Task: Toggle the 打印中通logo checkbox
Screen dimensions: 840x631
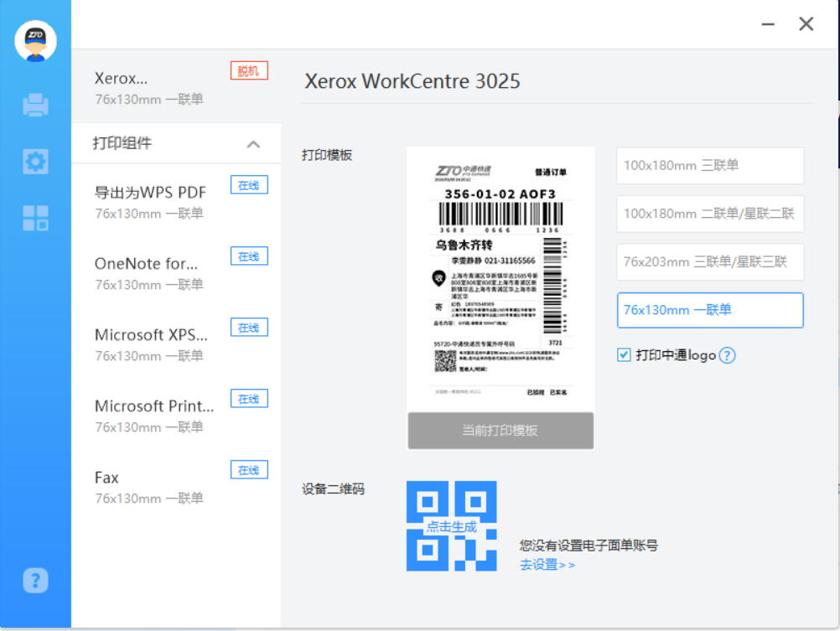Action: point(624,355)
